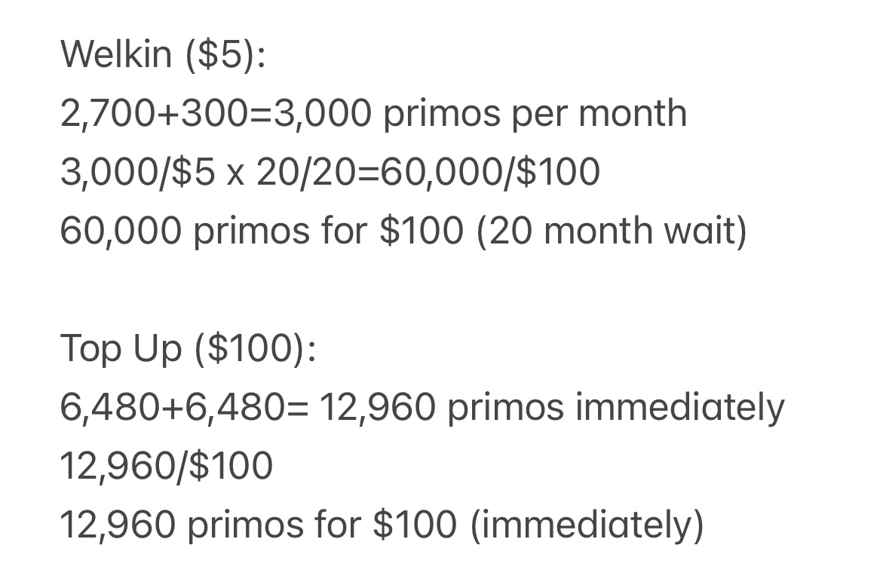
Task: Select the "primos per month" phrase
Action: (x=535, y=115)
